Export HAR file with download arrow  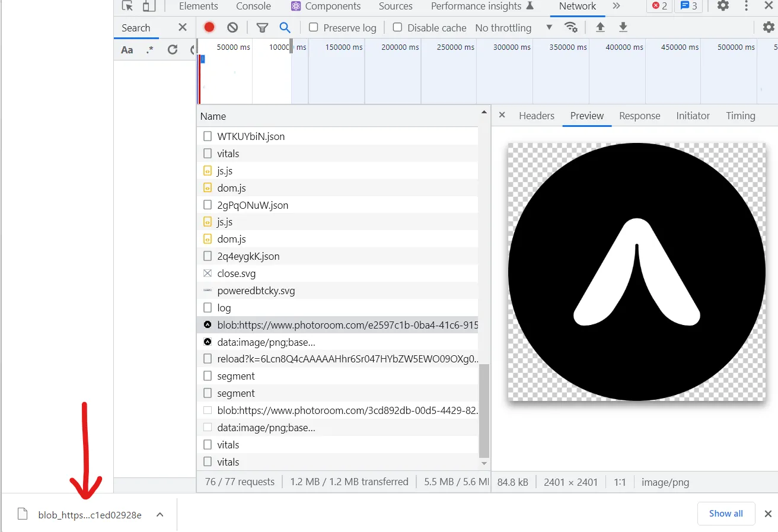coord(623,27)
